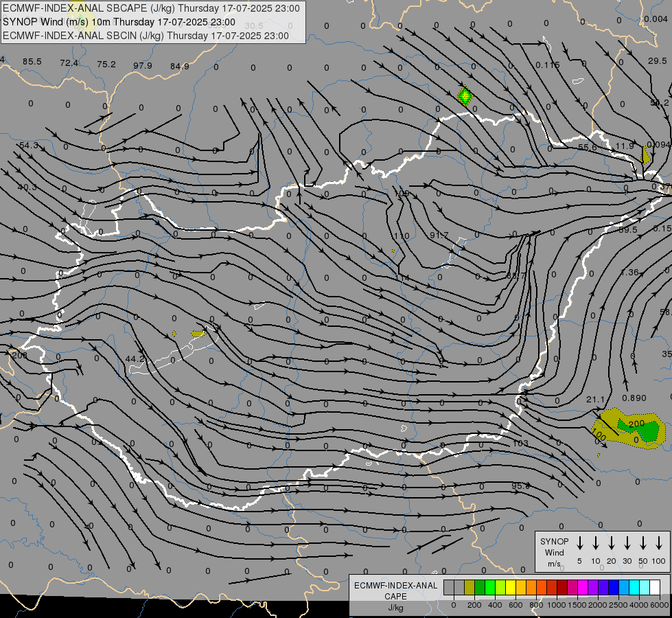Click the 4000 tick label in CAPE legend

pos(638,605)
